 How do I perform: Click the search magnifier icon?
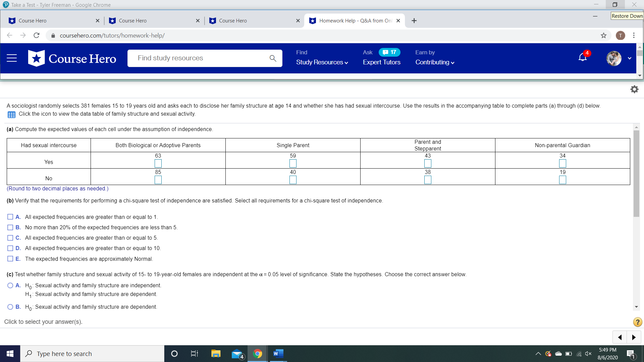[273, 58]
